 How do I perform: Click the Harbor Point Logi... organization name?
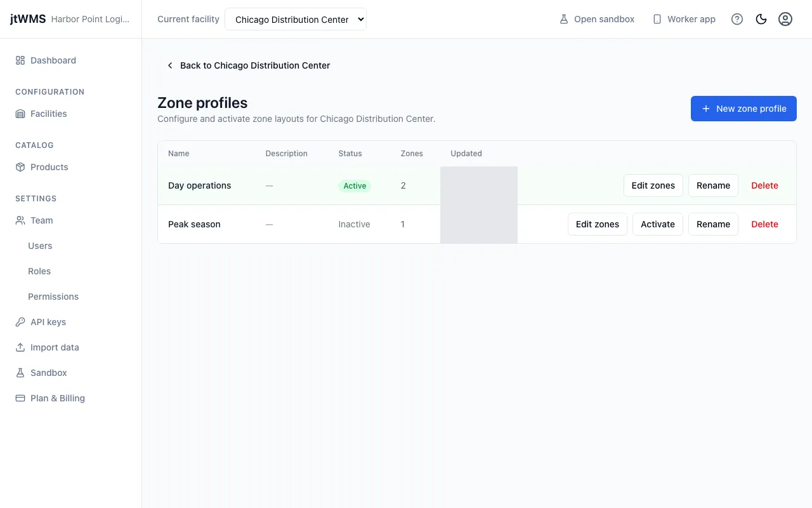(90, 19)
